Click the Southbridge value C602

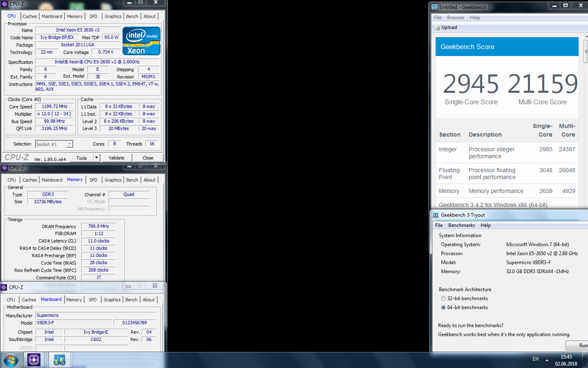pos(96,339)
